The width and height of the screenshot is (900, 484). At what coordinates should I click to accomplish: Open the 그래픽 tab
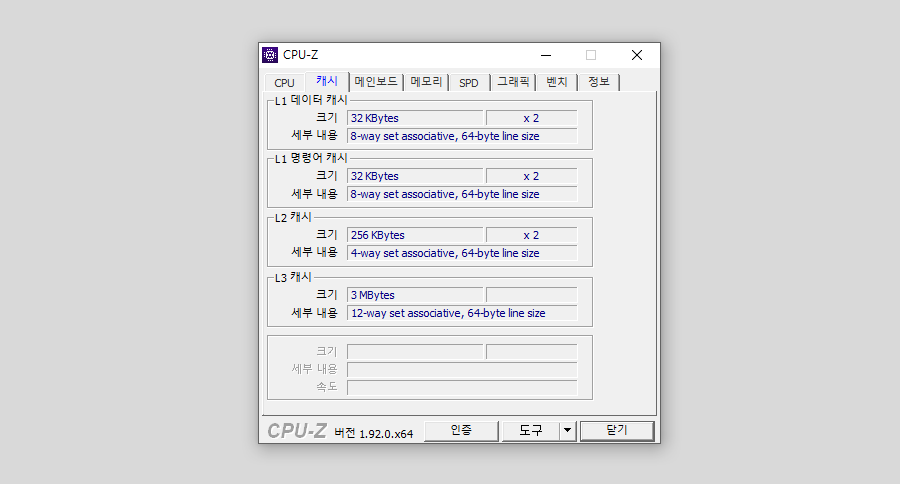coord(513,82)
